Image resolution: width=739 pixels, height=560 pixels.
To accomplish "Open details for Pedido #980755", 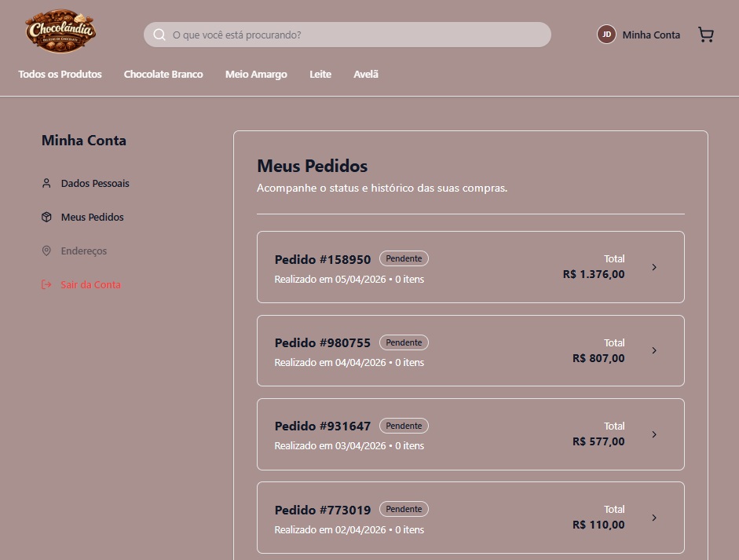I will pyautogui.click(x=654, y=350).
